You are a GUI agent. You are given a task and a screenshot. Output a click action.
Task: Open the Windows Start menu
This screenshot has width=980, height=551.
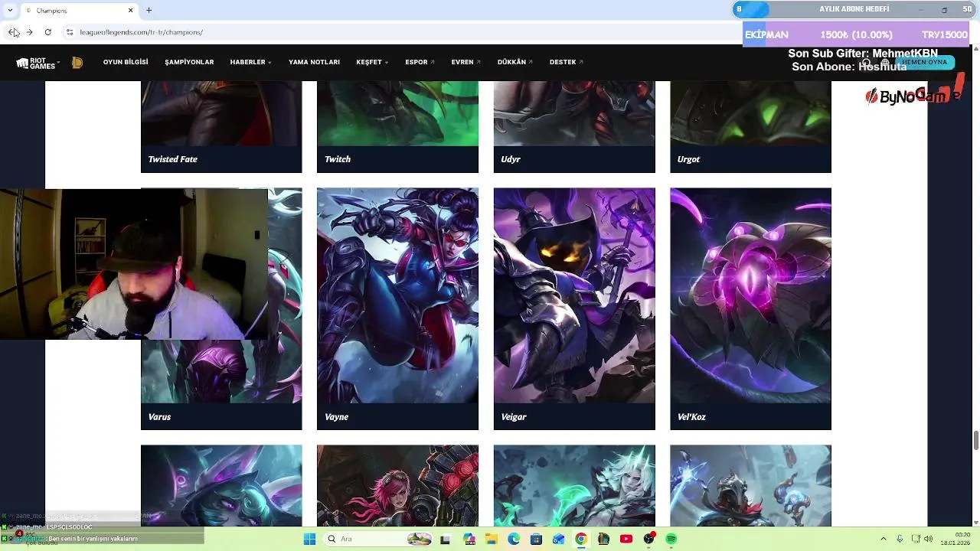(x=309, y=539)
